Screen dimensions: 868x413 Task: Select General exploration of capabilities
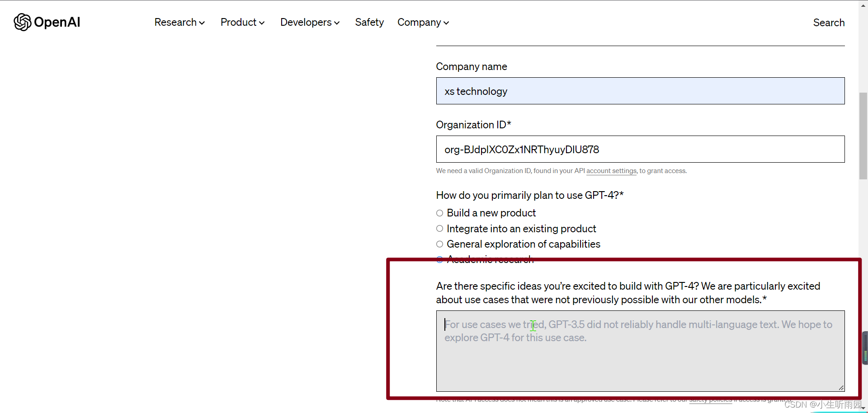click(x=439, y=244)
